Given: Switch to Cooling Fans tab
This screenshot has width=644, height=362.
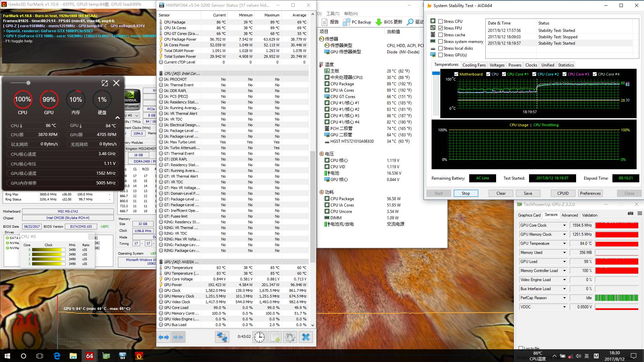Looking at the screenshot, I should click(x=474, y=65).
